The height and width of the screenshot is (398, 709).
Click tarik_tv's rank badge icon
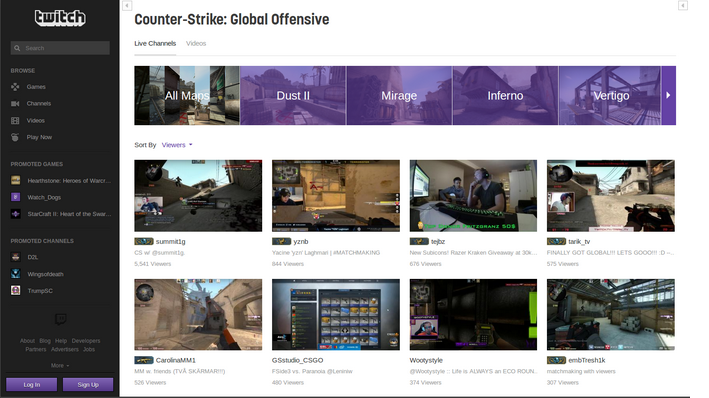(556, 242)
